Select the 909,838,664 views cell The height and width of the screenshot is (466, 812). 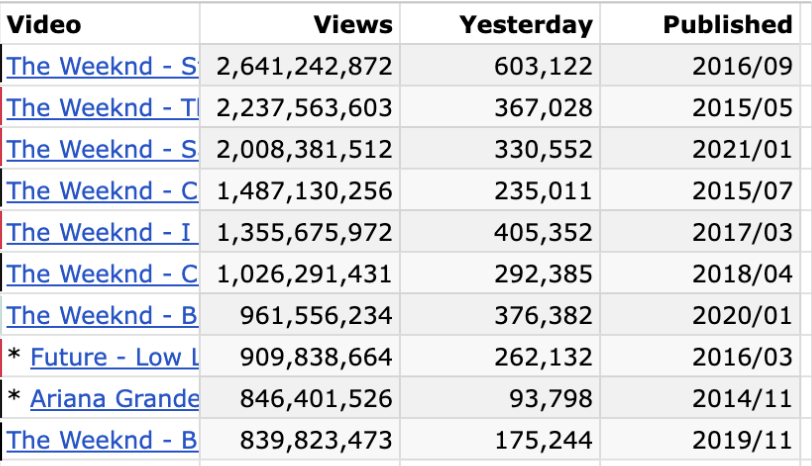315,357
